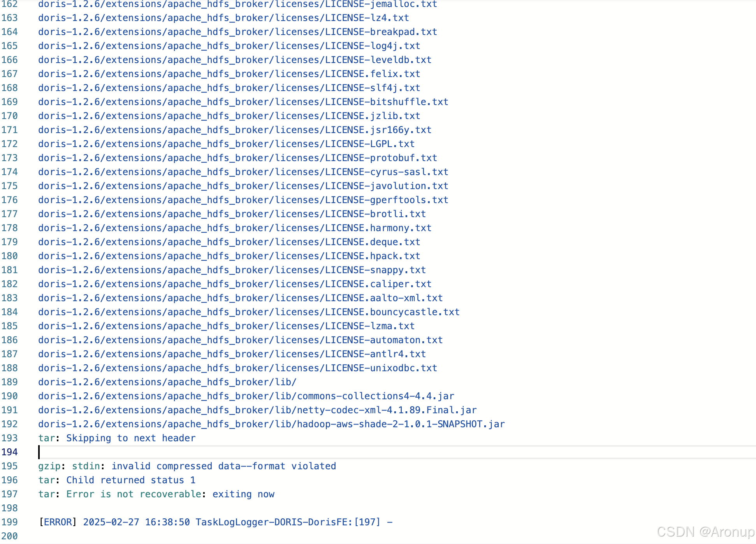Click the LICENSE.bouncycastle.txt path line
756x544 pixels.
[249, 312]
